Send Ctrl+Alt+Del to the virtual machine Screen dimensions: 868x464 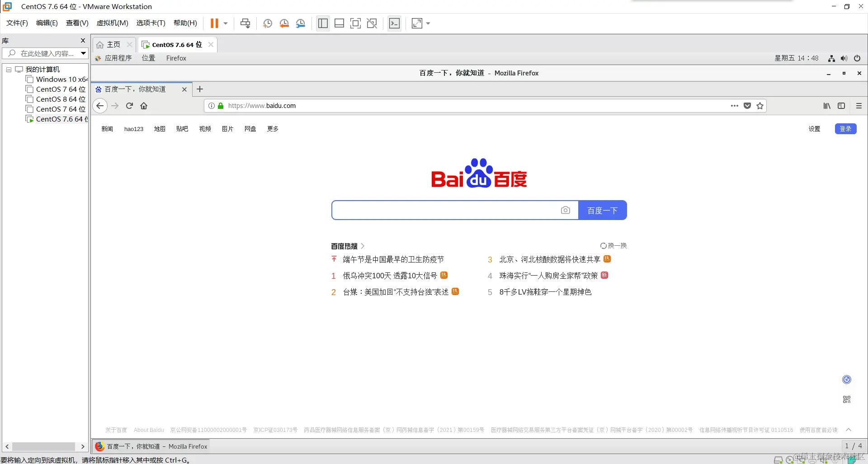coord(245,23)
